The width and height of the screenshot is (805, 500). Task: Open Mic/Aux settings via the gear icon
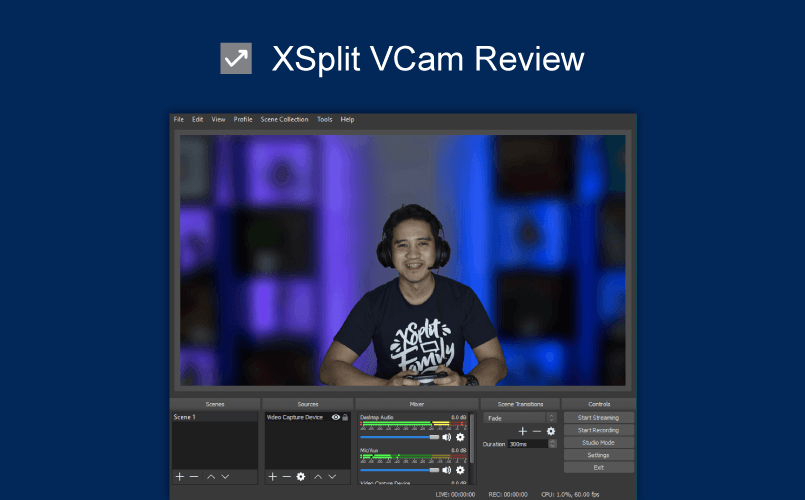coord(461,470)
